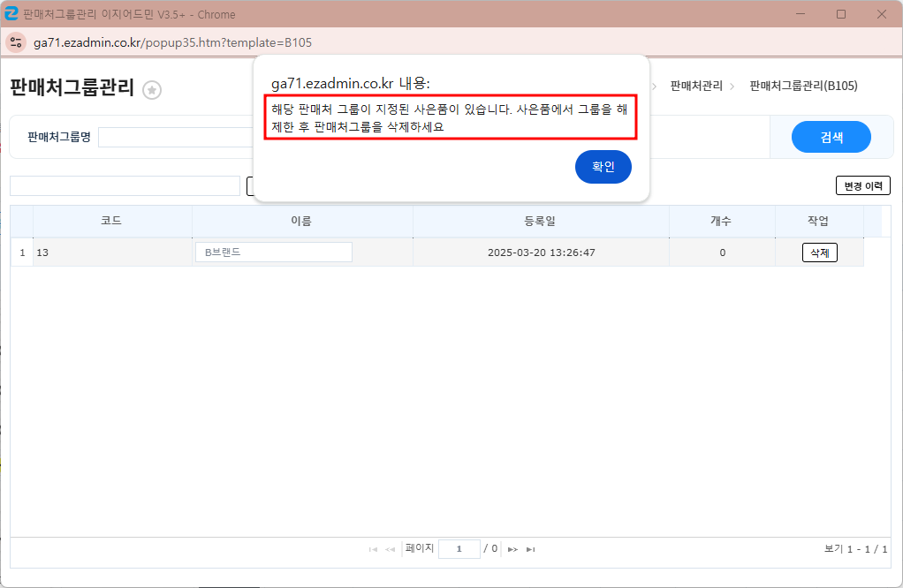Viewport: 903px width, 588px height.
Task: Click the next page pager icon
Action: [x=512, y=549]
